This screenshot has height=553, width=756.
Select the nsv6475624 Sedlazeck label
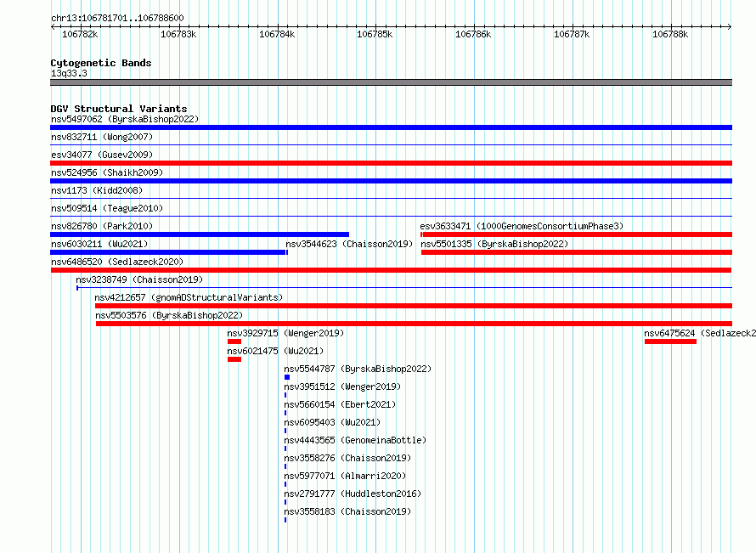(700, 333)
